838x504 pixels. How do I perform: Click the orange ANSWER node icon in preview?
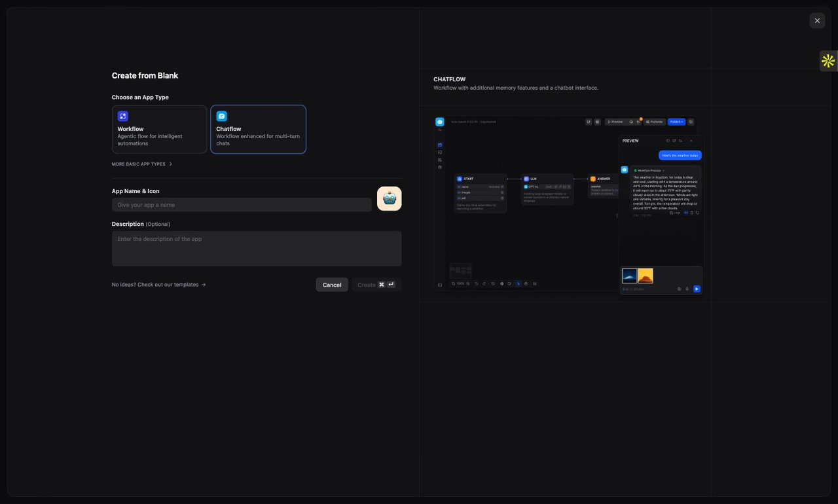(593, 179)
